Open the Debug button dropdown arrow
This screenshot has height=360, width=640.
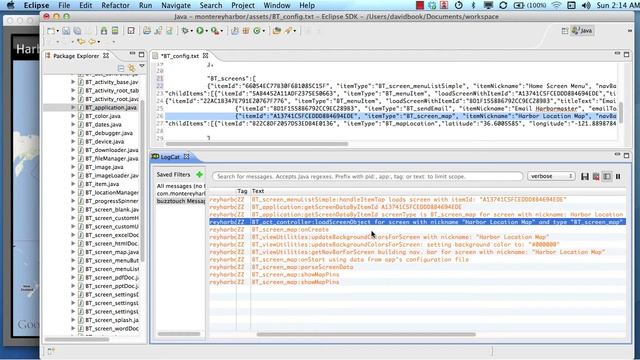click(x=191, y=31)
